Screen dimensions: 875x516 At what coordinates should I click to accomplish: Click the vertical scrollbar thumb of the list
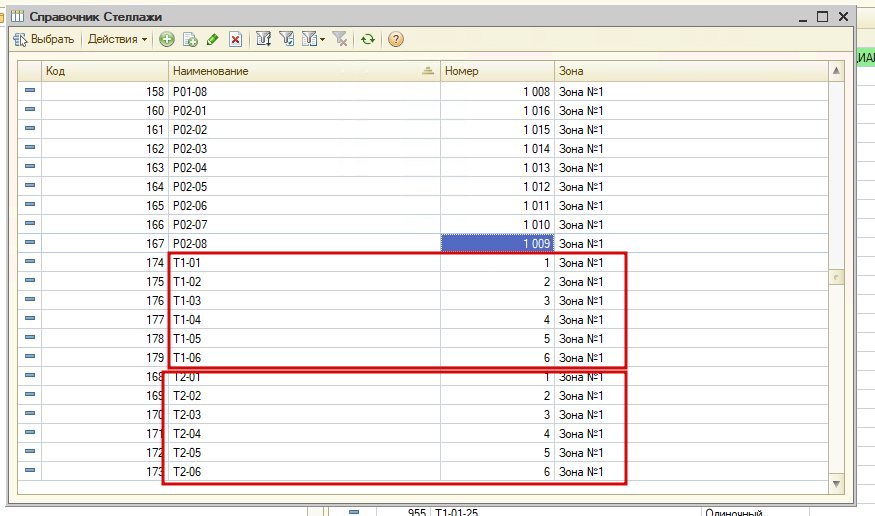(x=836, y=277)
